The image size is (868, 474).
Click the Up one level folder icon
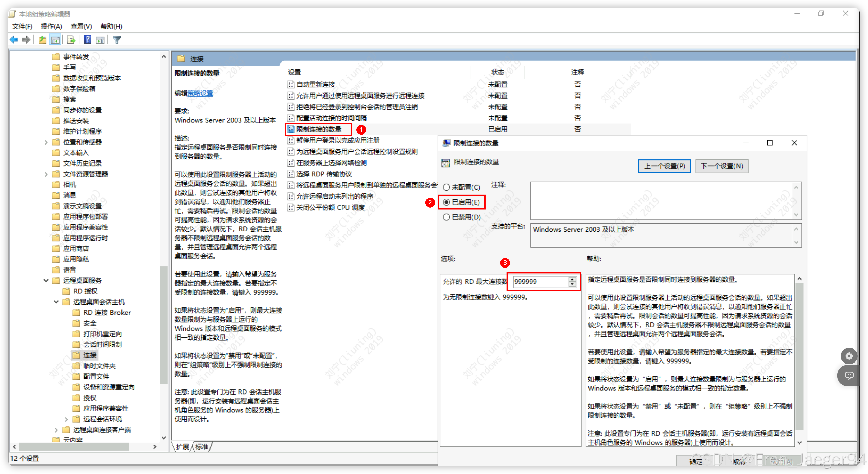(x=42, y=40)
